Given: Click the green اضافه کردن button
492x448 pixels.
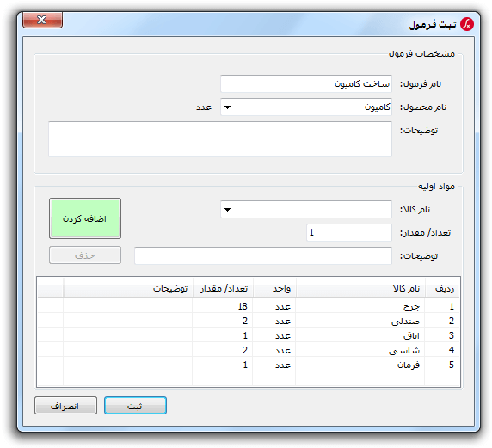Looking at the screenshot, I should [x=85, y=218].
